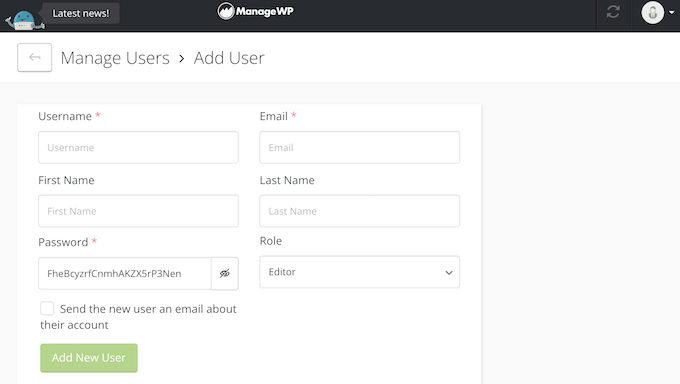Screen dimensions: 680x384
Task: Click the Email label
Action: coord(274,116)
